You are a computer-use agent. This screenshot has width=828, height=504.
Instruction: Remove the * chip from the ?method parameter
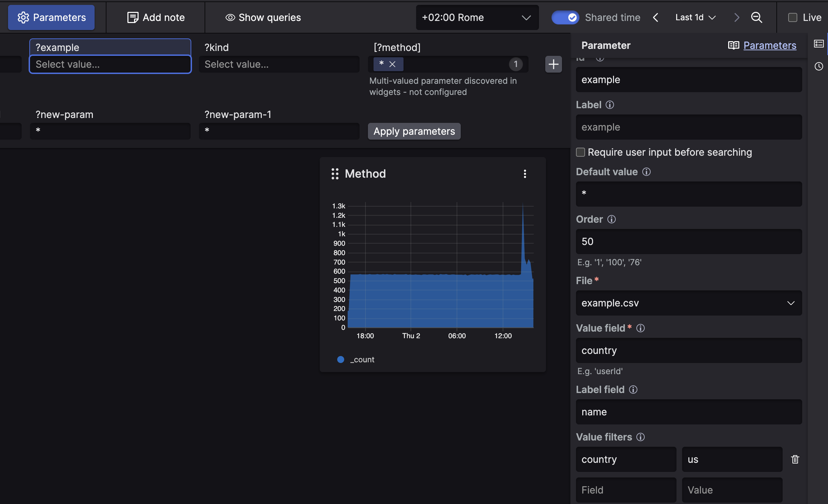tap(392, 64)
